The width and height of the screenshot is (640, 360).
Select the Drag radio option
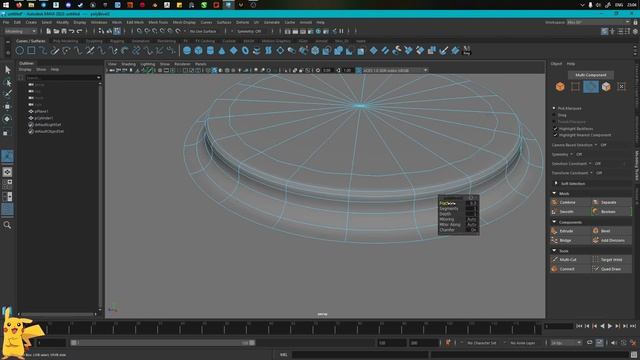(554, 115)
